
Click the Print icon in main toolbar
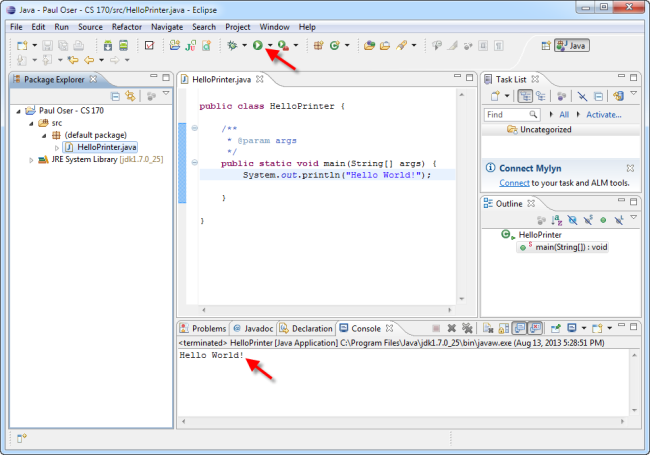79,46
